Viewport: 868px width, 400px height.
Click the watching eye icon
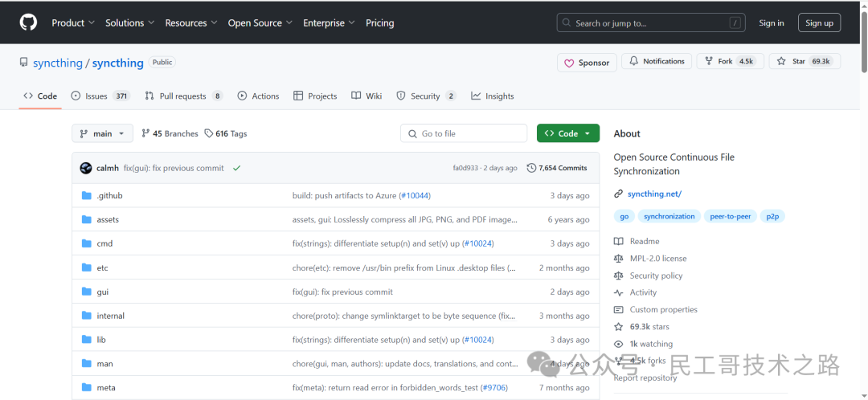coord(618,344)
